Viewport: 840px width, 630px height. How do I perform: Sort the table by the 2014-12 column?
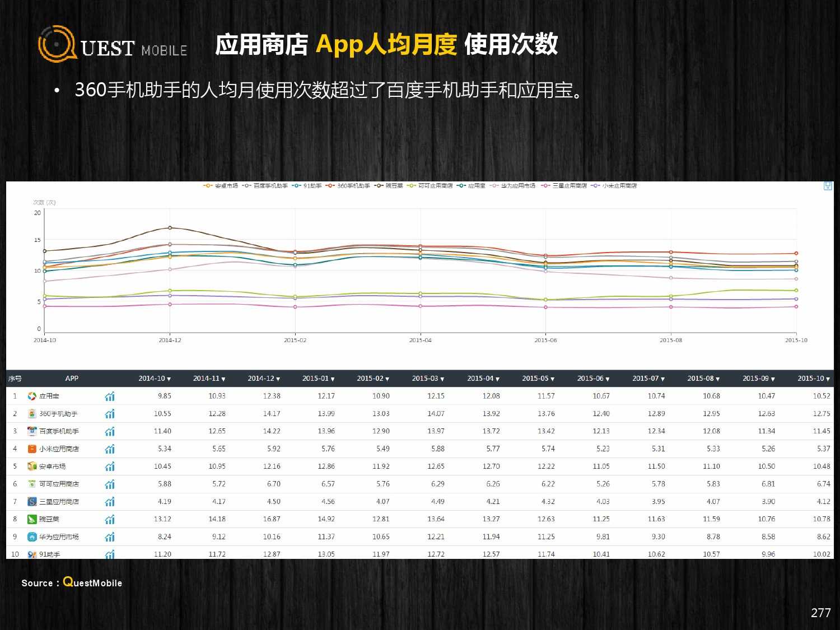[264, 379]
